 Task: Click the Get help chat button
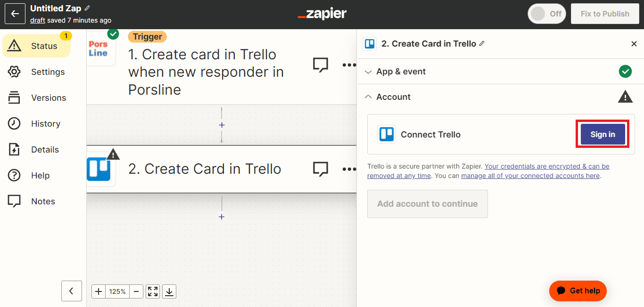coord(578,291)
